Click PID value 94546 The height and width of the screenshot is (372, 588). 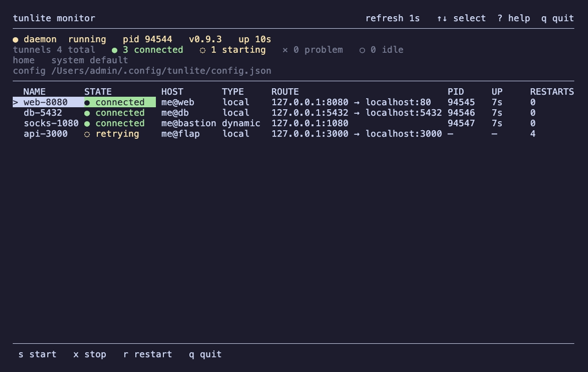click(x=461, y=113)
